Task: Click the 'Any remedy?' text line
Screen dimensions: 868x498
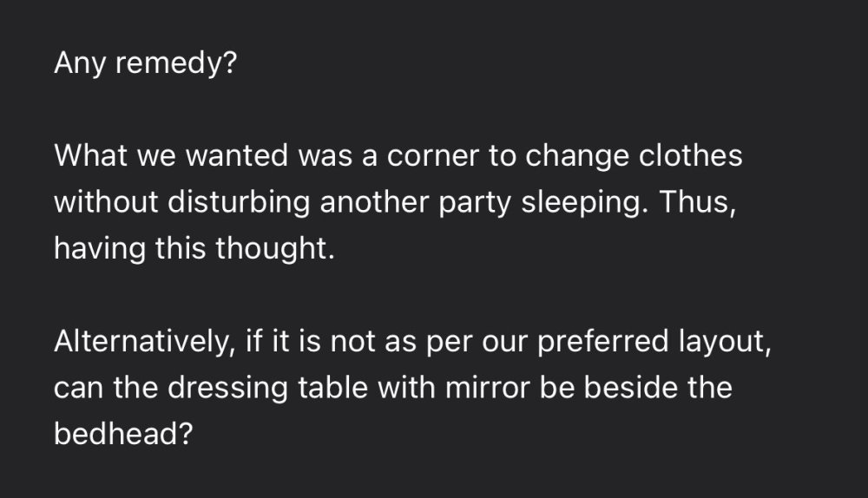Action: coord(144,64)
